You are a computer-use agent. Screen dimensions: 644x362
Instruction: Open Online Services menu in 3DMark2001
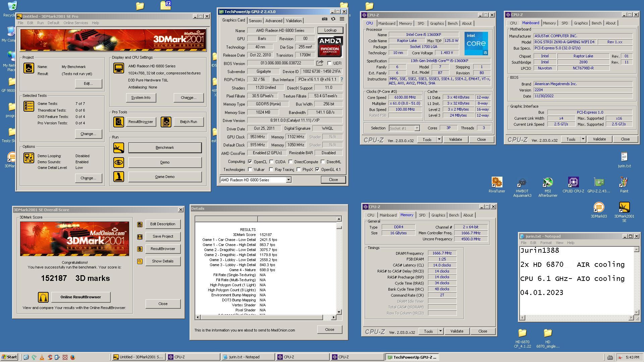coord(76,23)
